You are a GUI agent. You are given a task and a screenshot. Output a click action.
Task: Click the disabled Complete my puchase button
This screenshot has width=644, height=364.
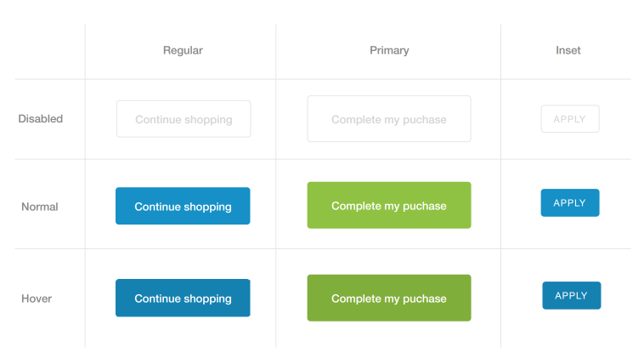(x=389, y=119)
